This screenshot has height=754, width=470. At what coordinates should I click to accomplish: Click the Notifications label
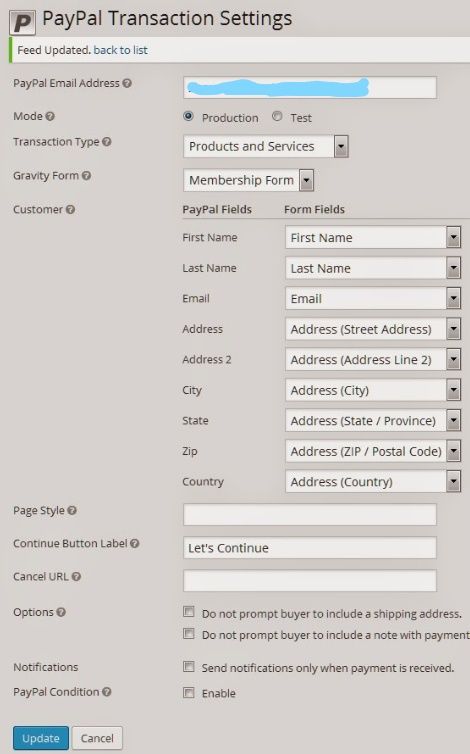[x=46, y=667]
